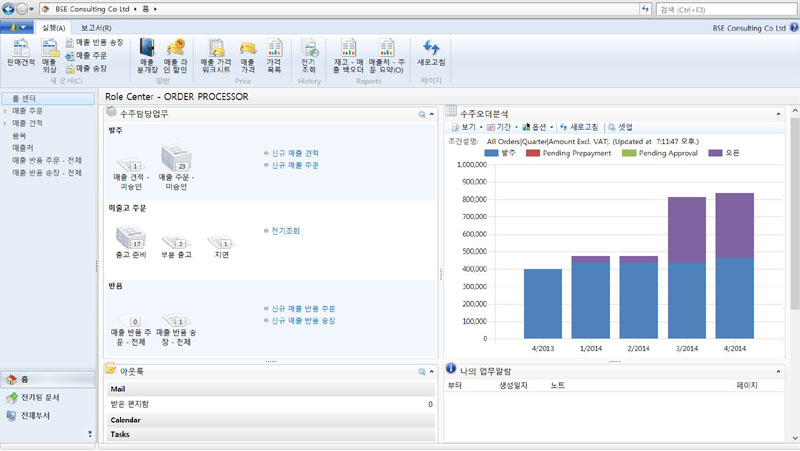The height and width of the screenshot is (451, 800).
Task: Expand the 매출 견적 navigation node
Action: pos(5,123)
